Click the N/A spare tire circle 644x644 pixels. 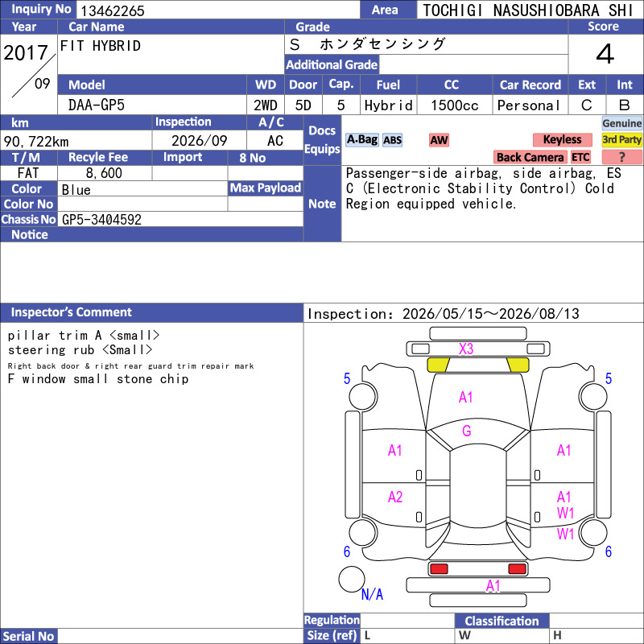coord(352,579)
